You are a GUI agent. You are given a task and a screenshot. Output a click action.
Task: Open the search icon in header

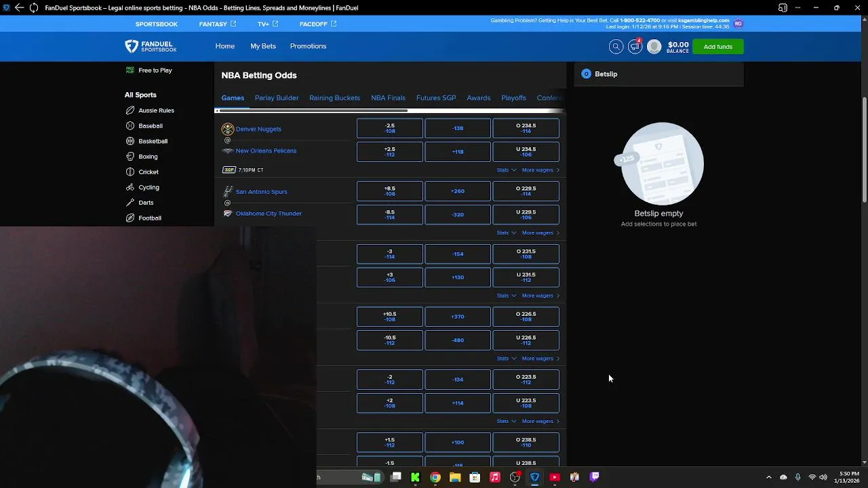(x=616, y=46)
